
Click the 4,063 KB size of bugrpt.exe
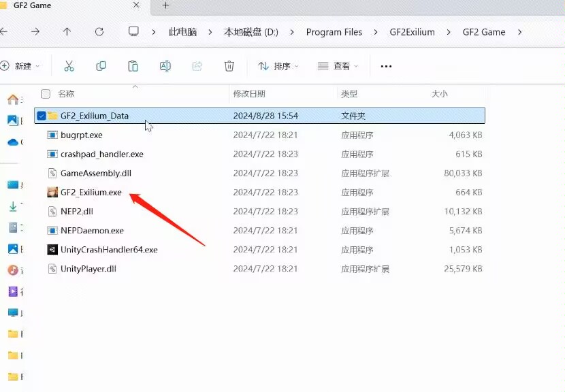466,135
